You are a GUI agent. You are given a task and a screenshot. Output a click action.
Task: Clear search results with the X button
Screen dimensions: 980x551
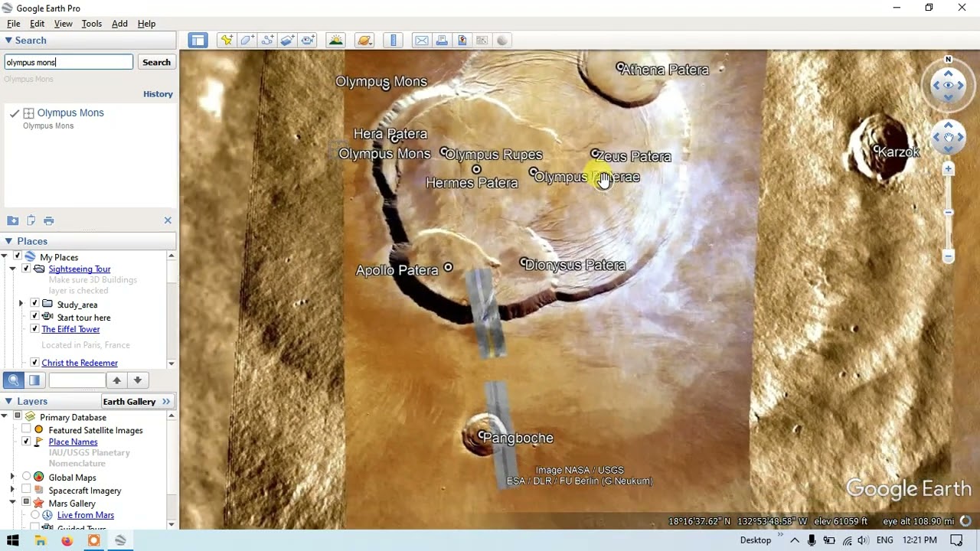[x=168, y=220]
